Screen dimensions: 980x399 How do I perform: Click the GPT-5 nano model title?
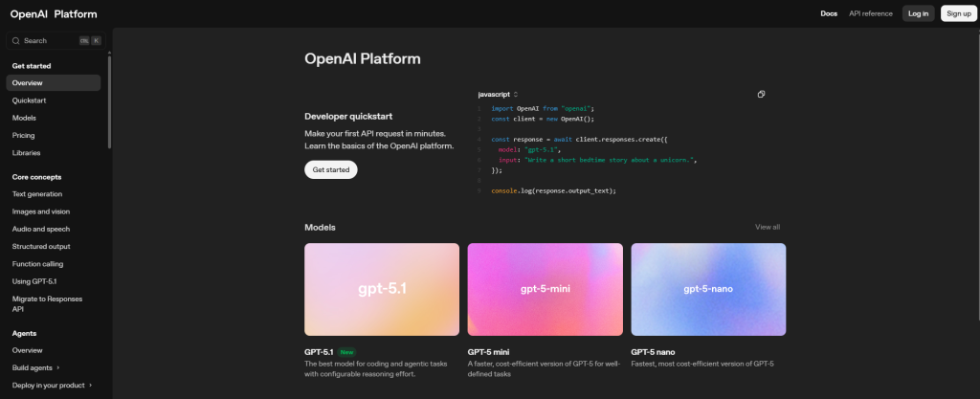click(x=653, y=352)
